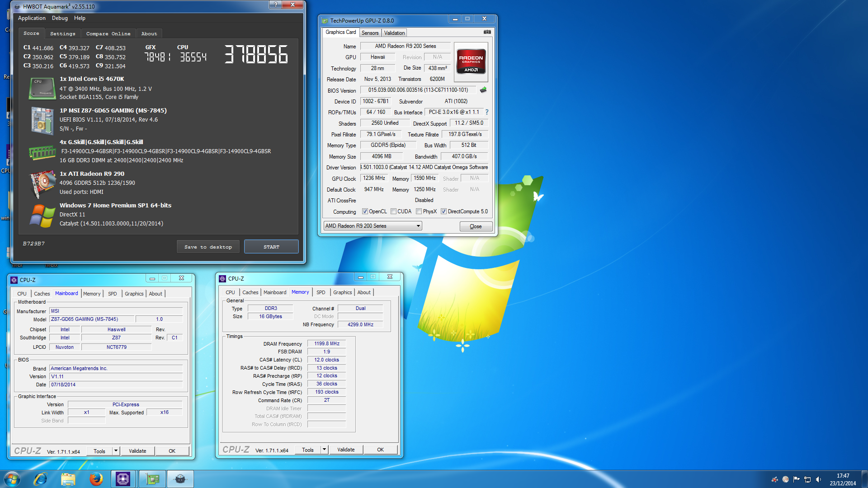The width and height of the screenshot is (868, 488).
Task: Click the title bar icon of CPU-Z Memory window
Action: point(222,278)
